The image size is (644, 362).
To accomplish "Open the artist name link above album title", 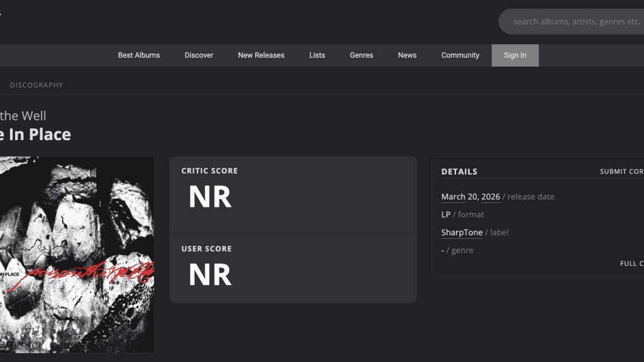I will pos(23,116).
